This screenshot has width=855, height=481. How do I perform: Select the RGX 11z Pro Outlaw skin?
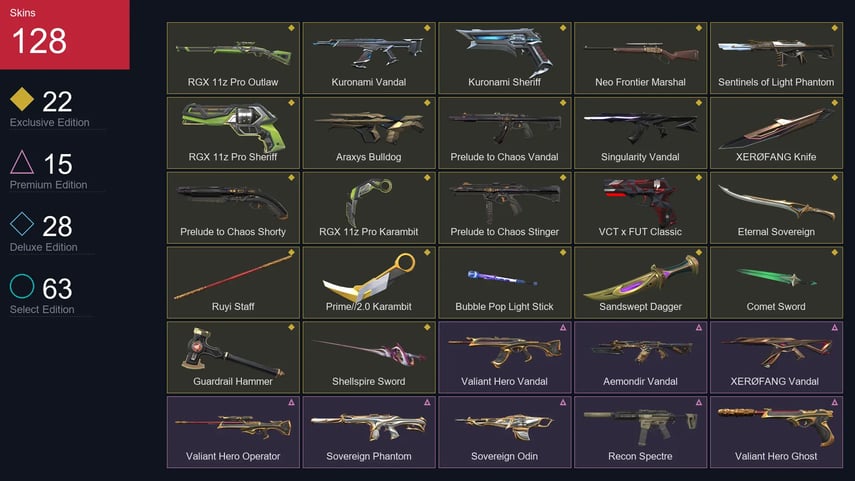click(x=233, y=58)
